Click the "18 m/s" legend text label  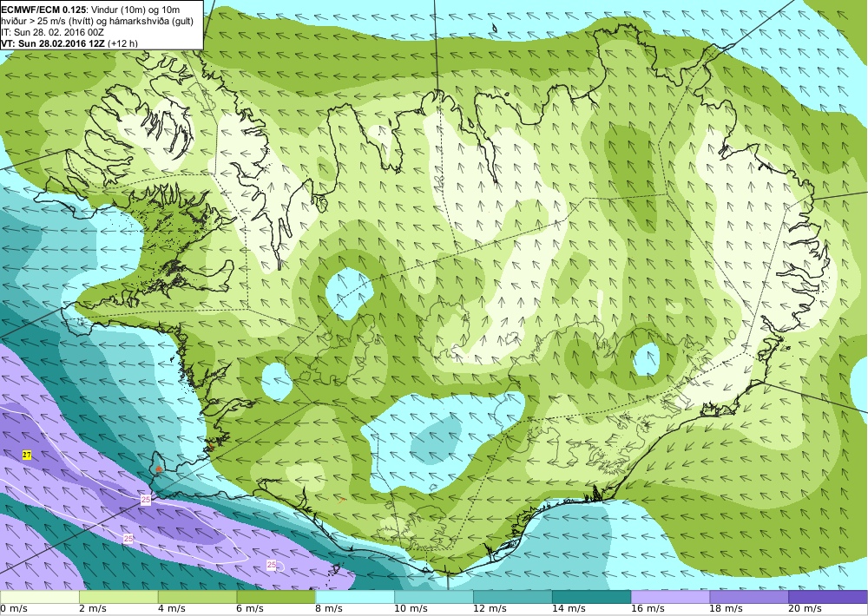coord(727,609)
